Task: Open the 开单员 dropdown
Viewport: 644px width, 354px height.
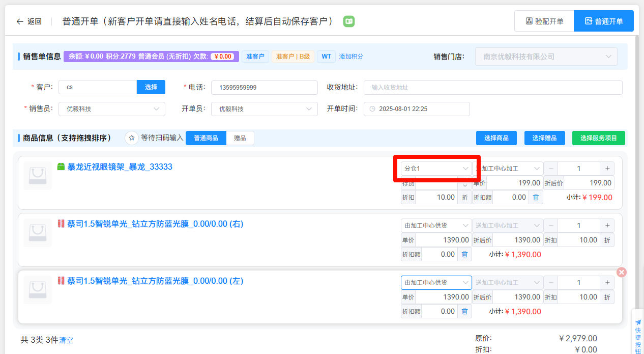Action: tap(265, 109)
